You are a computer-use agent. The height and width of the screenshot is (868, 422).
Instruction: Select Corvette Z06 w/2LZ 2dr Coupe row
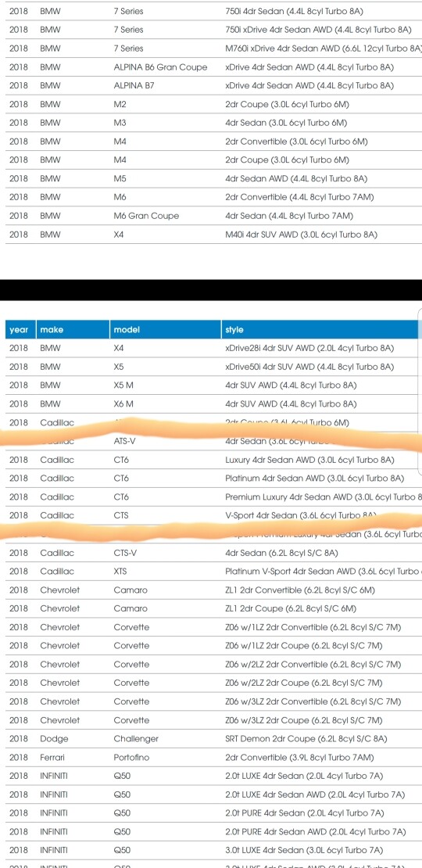coord(211,683)
